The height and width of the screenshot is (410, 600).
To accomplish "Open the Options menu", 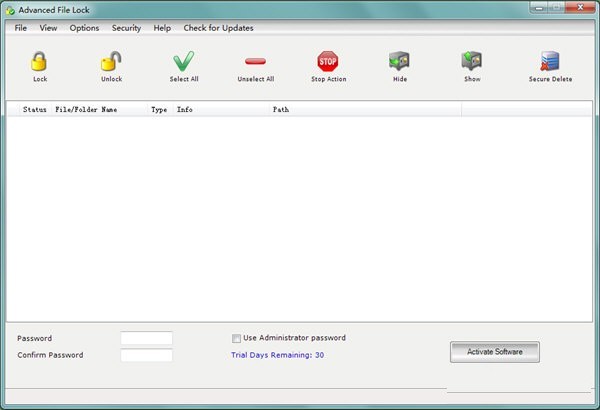I will 84,28.
